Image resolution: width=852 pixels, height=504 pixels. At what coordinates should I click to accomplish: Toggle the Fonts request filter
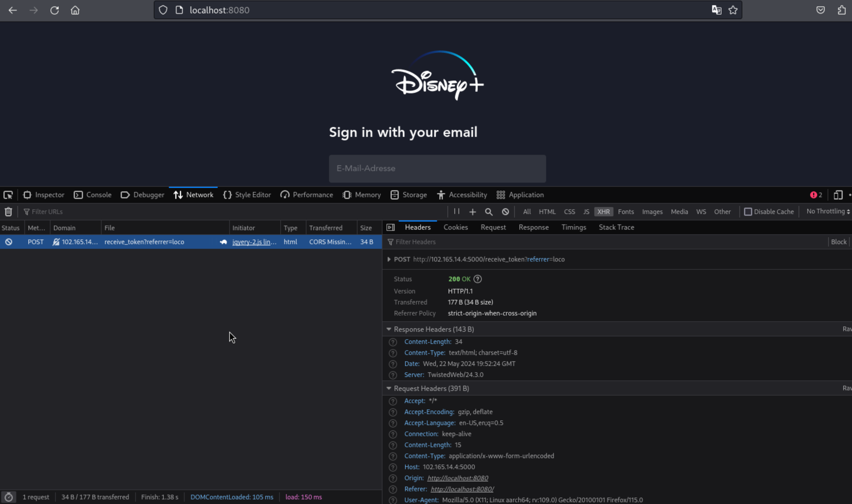point(626,212)
